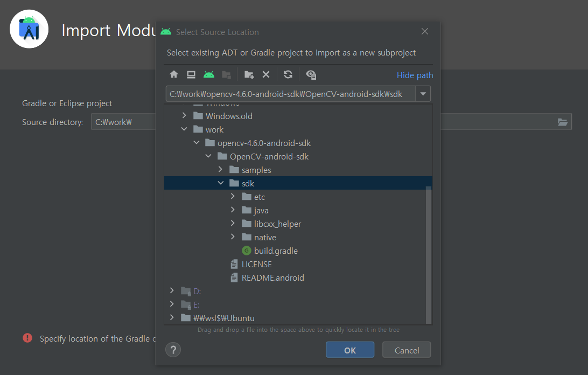Go to Android project directory icon
This screenshot has width=588, height=375.
208,74
